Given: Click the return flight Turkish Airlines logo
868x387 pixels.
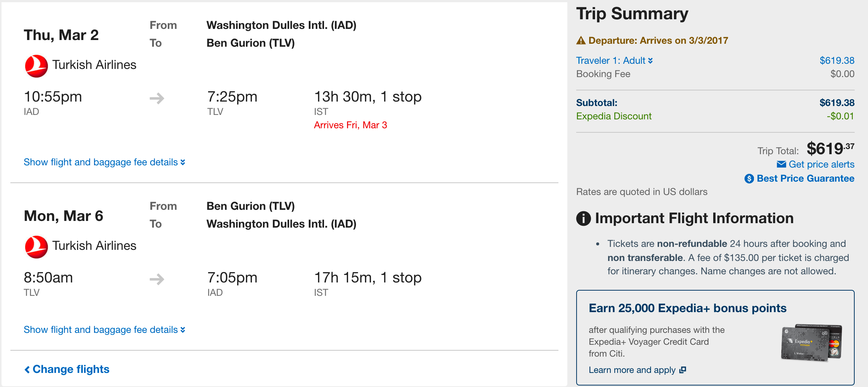Looking at the screenshot, I should (36, 247).
